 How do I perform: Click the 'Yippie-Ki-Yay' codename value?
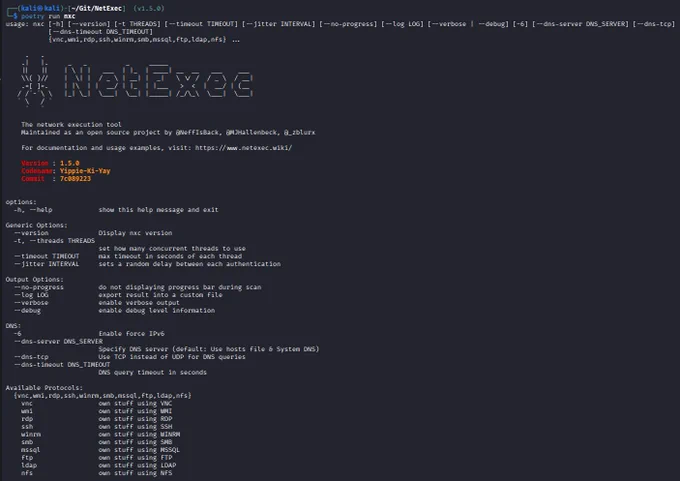(85, 171)
